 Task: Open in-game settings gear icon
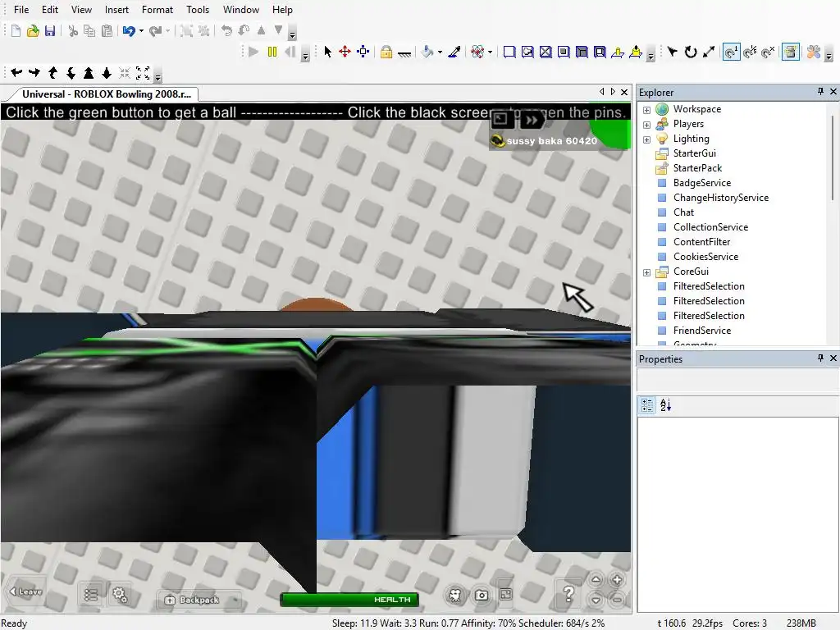120,595
